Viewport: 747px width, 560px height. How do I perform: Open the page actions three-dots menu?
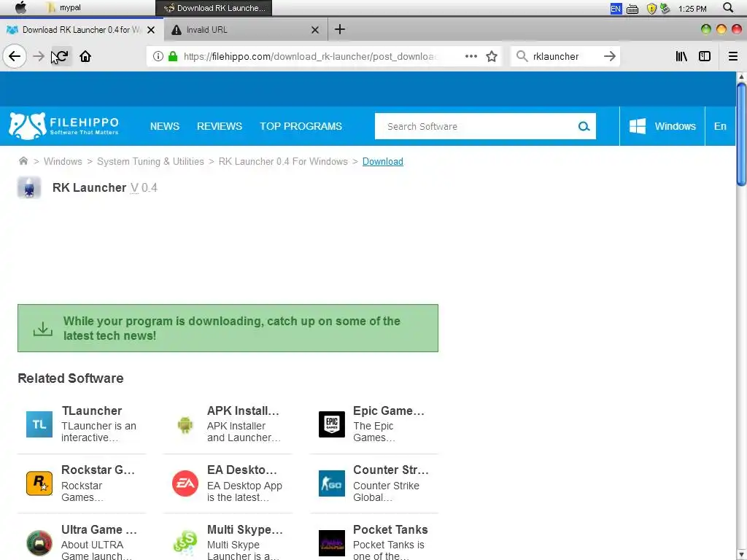pyautogui.click(x=471, y=56)
